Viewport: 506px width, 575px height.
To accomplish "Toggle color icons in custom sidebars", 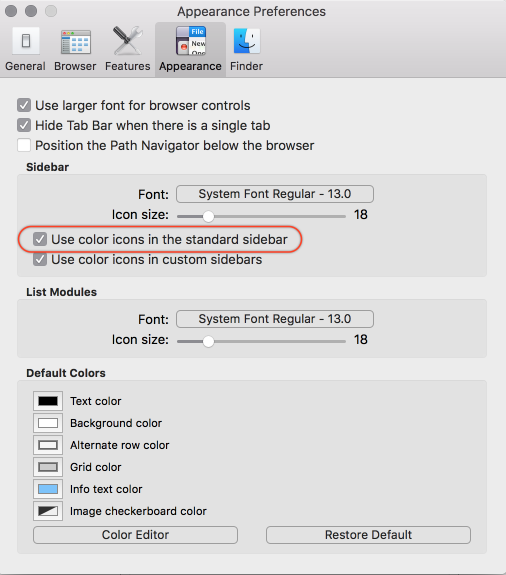I will (x=40, y=260).
